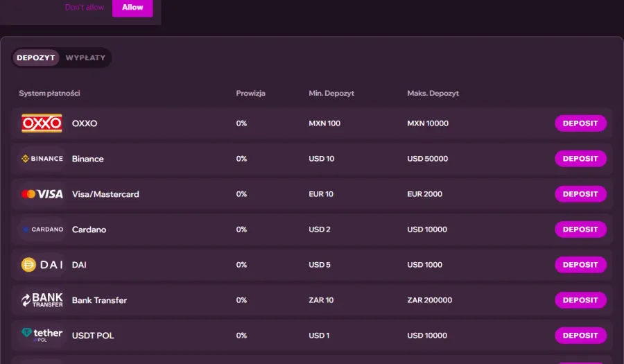Click the Maks. Depozyt column header
This screenshot has height=364, width=624.
coord(433,93)
